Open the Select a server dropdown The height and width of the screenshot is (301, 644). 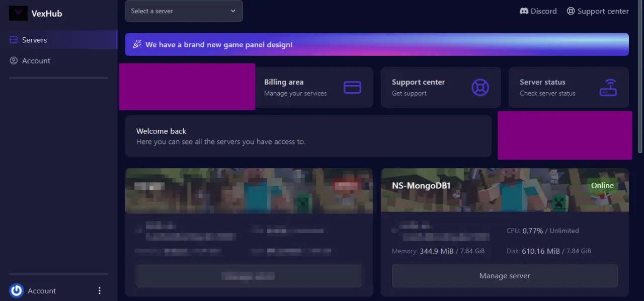click(x=184, y=11)
